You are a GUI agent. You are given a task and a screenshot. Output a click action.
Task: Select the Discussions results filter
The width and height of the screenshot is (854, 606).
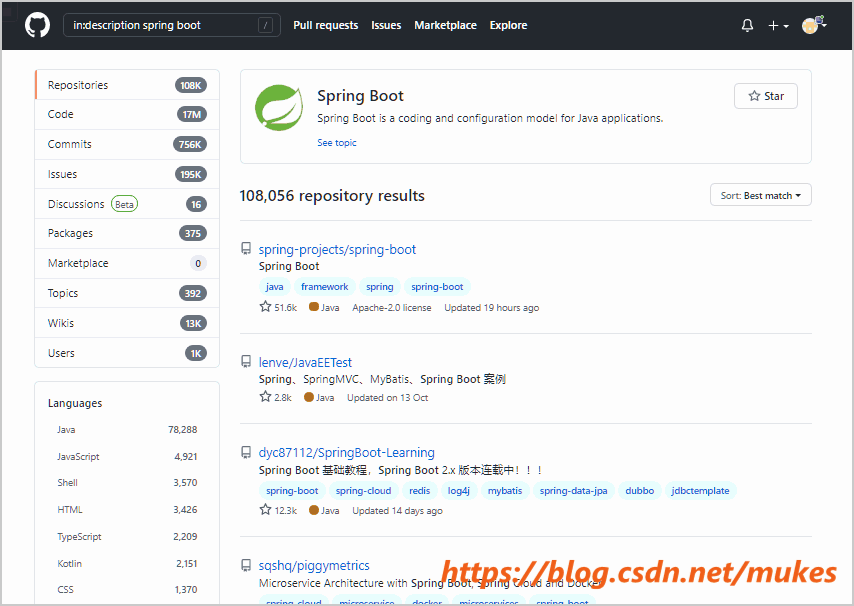[x=127, y=204]
